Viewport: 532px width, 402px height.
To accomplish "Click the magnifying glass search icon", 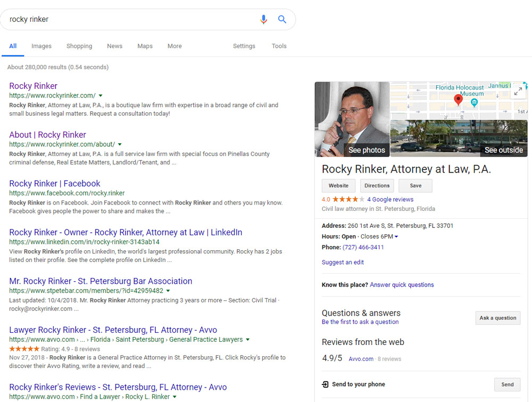I will click(282, 19).
